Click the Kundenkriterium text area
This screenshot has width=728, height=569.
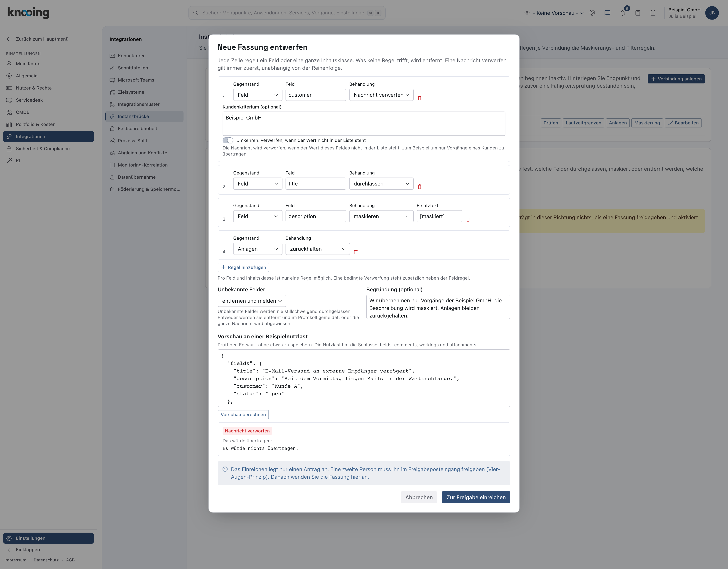tap(364, 124)
